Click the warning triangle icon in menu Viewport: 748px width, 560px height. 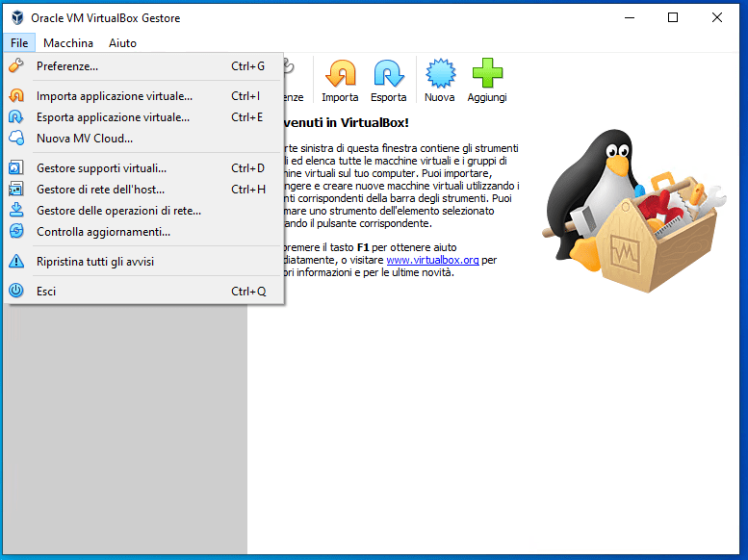[x=16, y=262]
